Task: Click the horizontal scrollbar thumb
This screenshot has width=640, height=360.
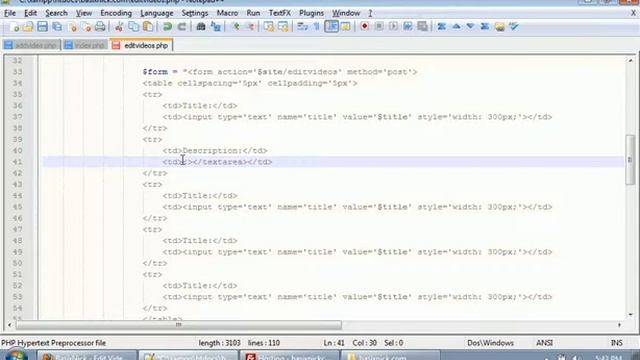Action: (x=178, y=325)
